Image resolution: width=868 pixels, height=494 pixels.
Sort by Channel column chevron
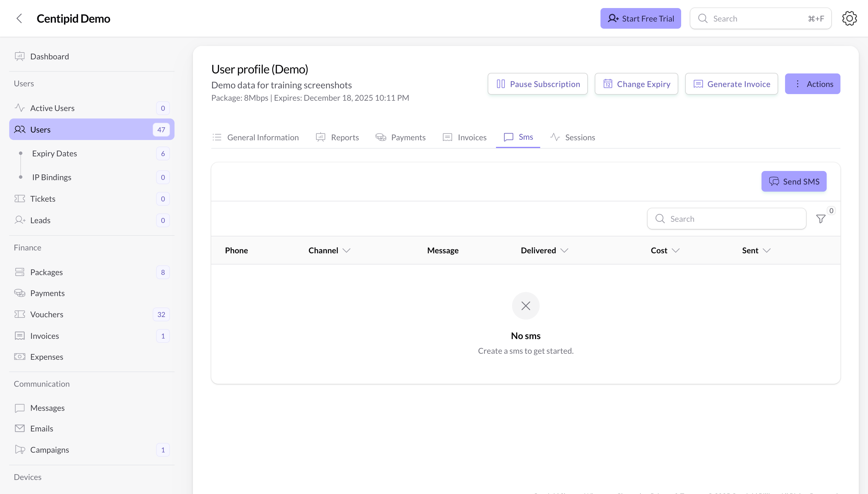(x=346, y=250)
